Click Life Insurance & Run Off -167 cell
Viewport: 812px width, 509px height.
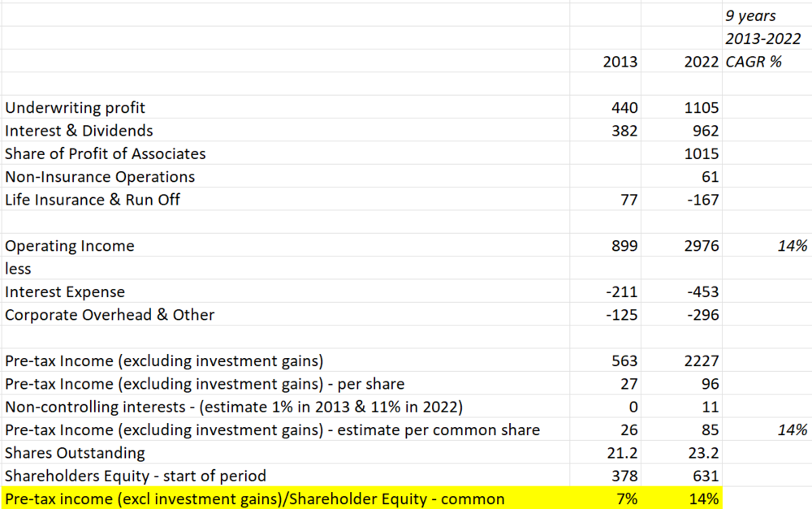point(681,200)
